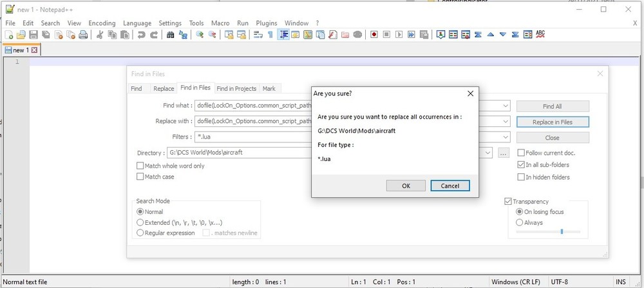The height and width of the screenshot is (288, 644).
Task: Click the Stop Recording macro icon
Action: 386,35
